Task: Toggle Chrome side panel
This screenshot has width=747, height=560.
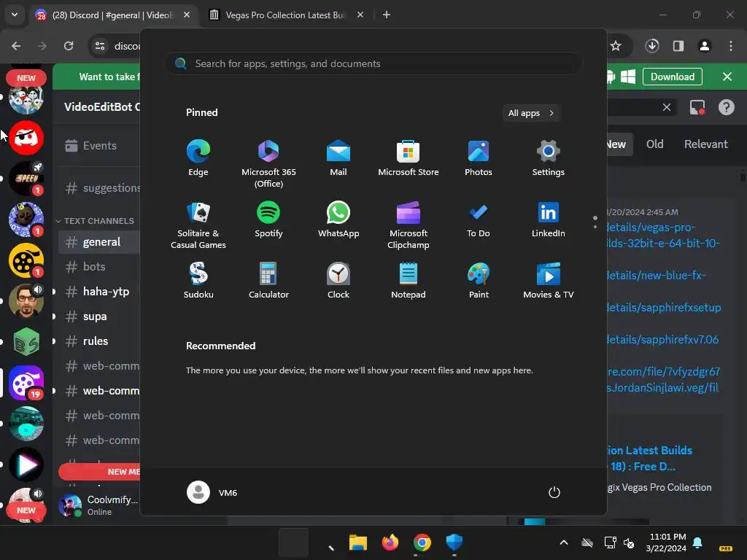Action: pyautogui.click(x=678, y=46)
